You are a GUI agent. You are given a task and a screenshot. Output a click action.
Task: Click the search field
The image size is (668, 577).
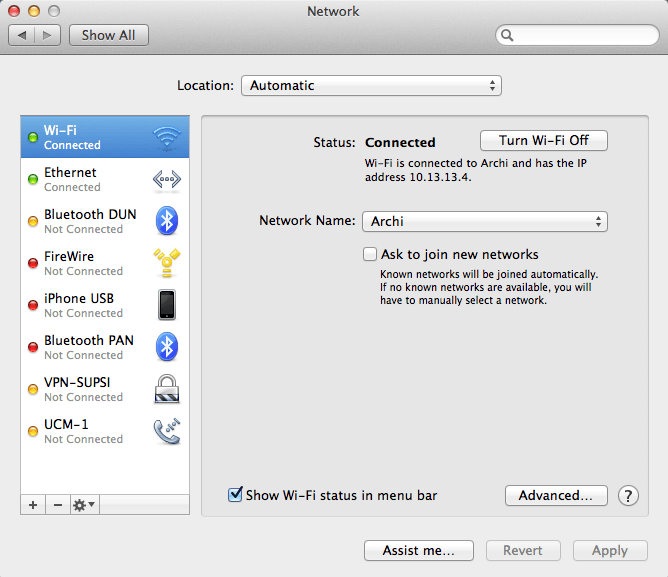[x=576, y=35]
